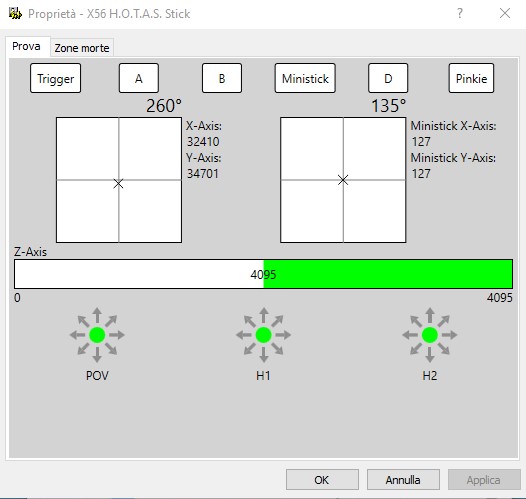Screen dimensions: 526x499
Task: Click the B button indicator
Action: (x=222, y=78)
